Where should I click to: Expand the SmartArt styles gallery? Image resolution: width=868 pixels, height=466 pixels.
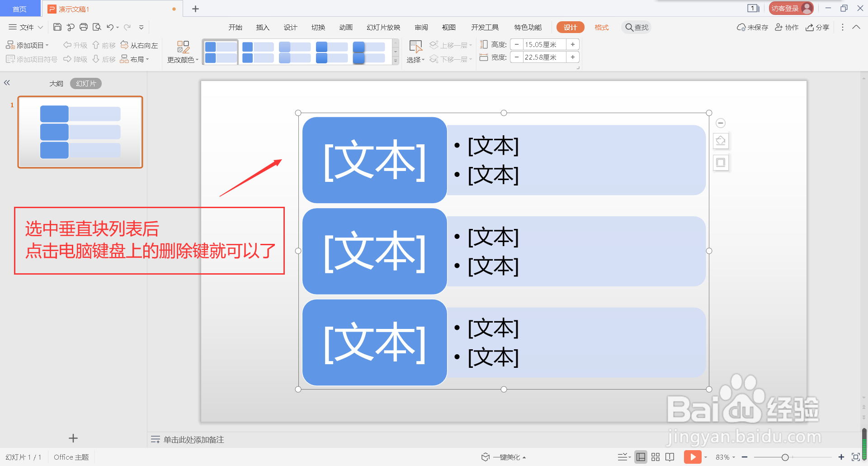[x=396, y=61]
